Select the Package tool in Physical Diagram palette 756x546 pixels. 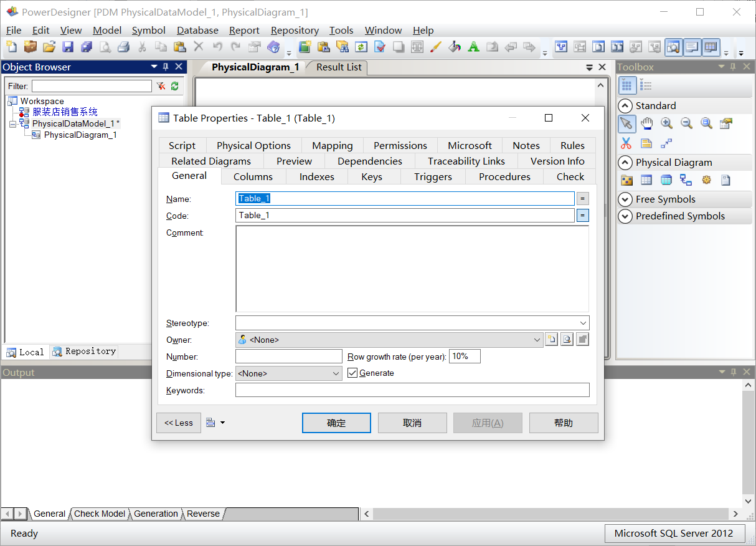click(626, 180)
